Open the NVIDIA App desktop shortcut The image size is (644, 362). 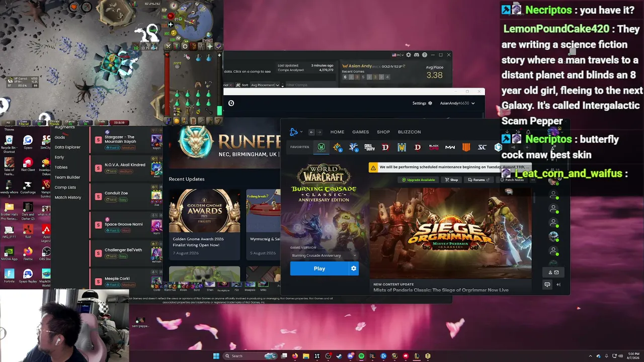[9, 253]
